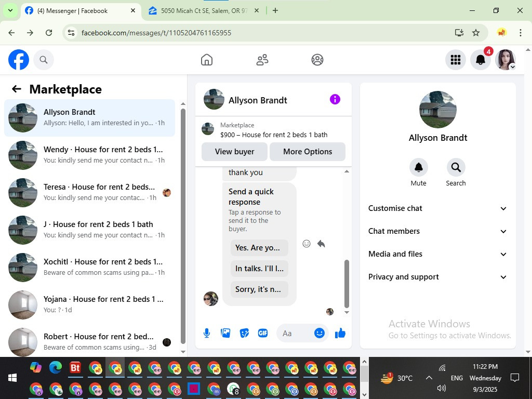
Task: Open the notifications bell with badge 4
Action: 481,60
